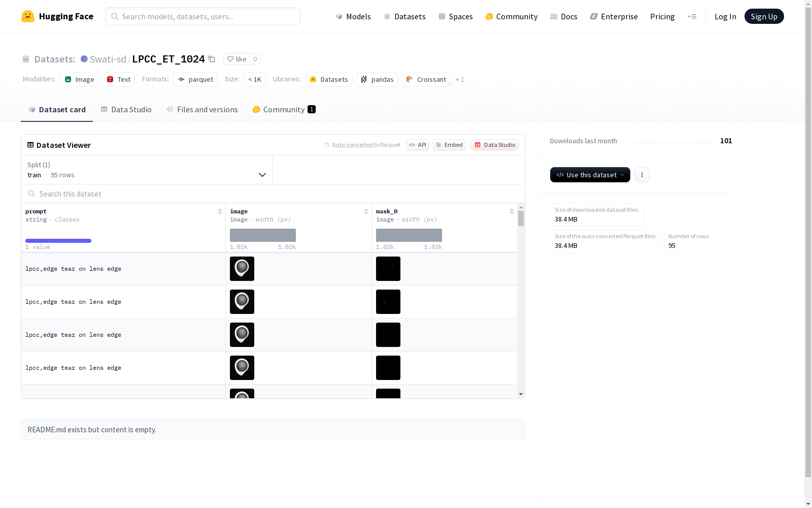
Task: Show the +1 additional libraries
Action: (x=460, y=79)
